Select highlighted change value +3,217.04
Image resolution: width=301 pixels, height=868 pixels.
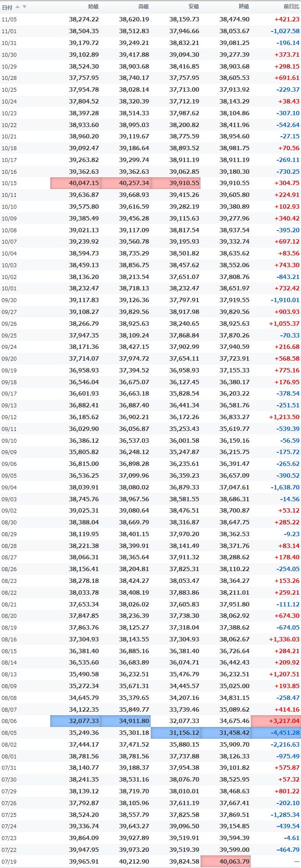pos(276,721)
